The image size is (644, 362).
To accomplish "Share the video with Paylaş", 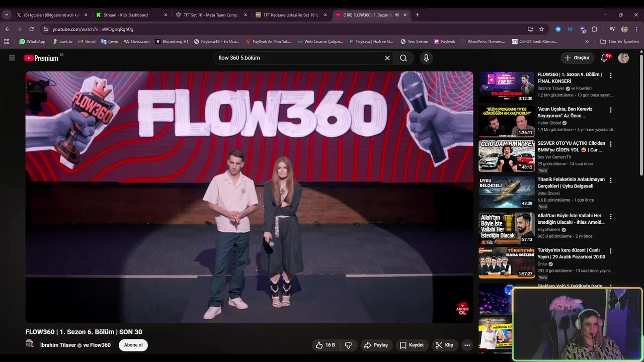I will pyautogui.click(x=376, y=345).
